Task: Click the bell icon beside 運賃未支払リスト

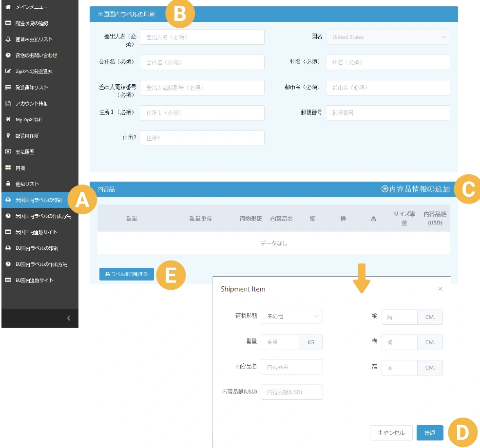Action: (x=8, y=39)
